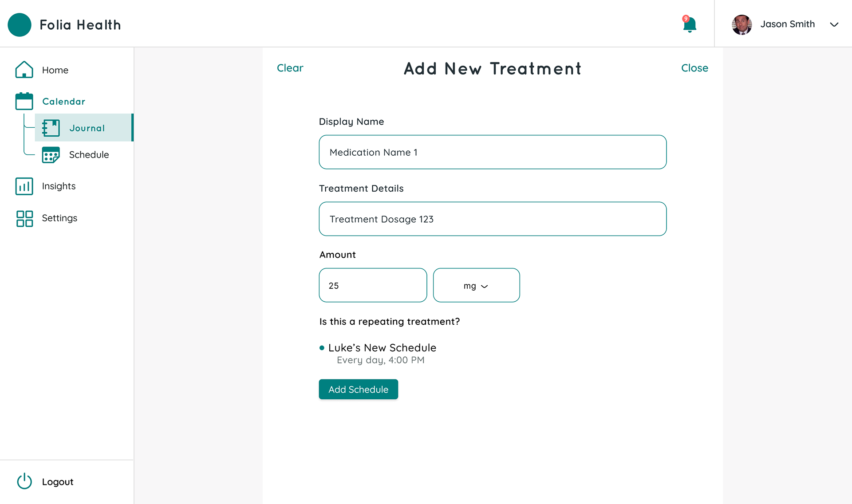
Task: Click the Logout power icon
Action: 24,481
